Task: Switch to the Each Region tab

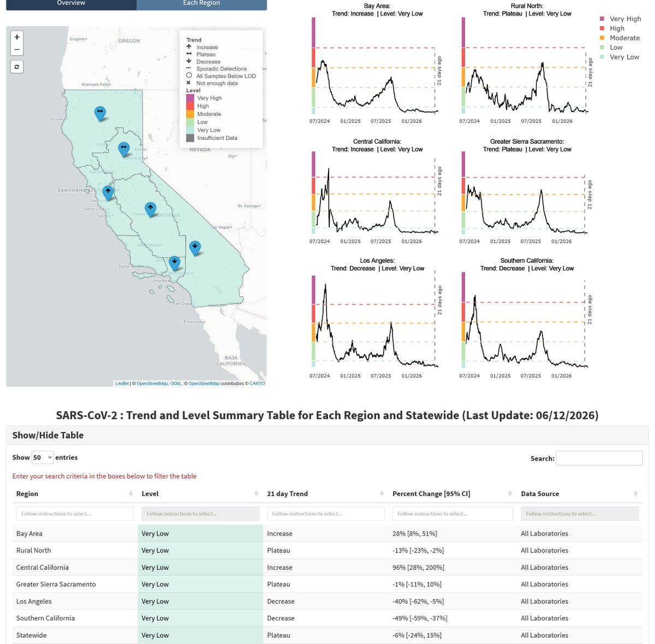Action: 201,4
